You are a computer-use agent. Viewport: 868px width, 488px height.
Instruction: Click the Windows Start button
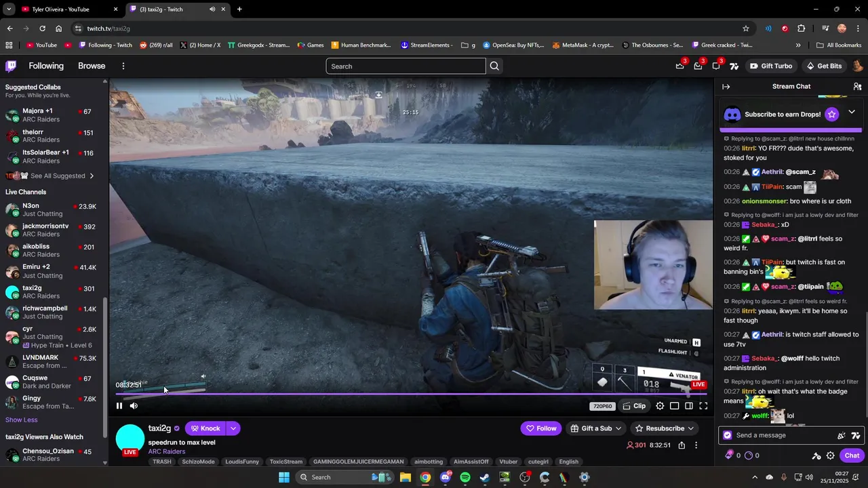point(284,477)
